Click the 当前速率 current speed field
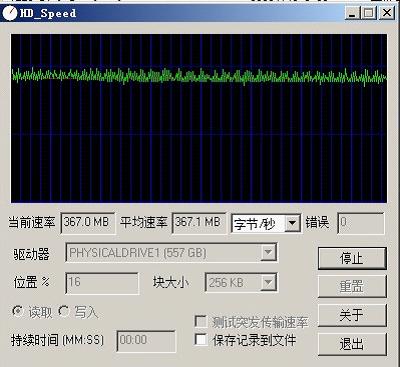 point(88,223)
